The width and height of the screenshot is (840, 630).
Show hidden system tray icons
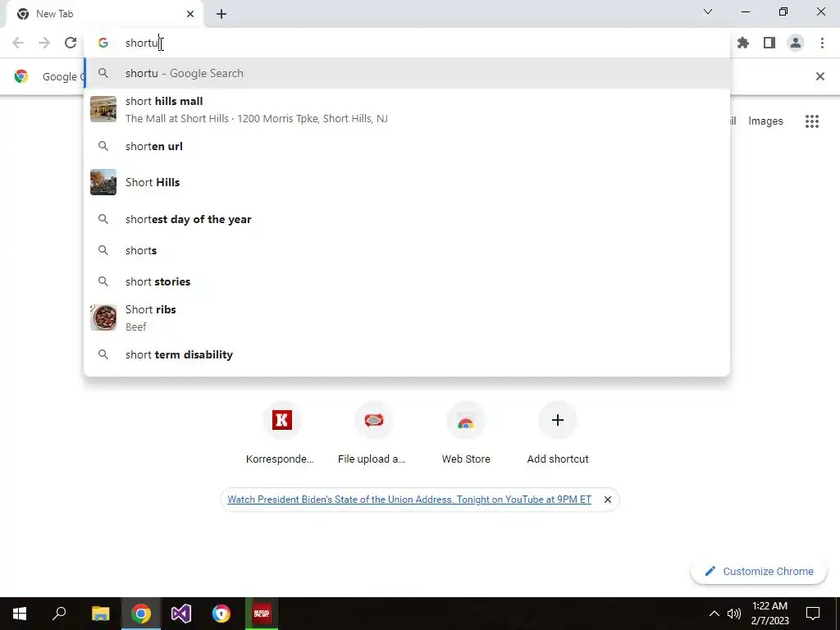click(714, 614)
